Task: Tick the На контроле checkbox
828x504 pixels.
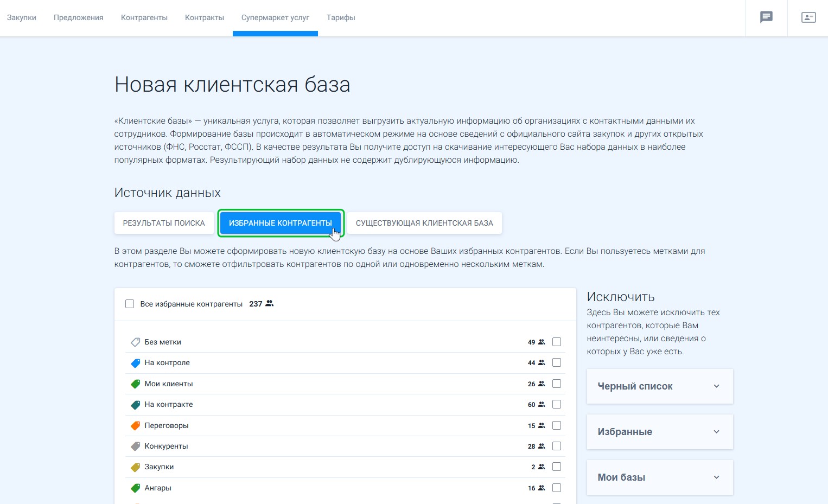Action: point(557,362)
